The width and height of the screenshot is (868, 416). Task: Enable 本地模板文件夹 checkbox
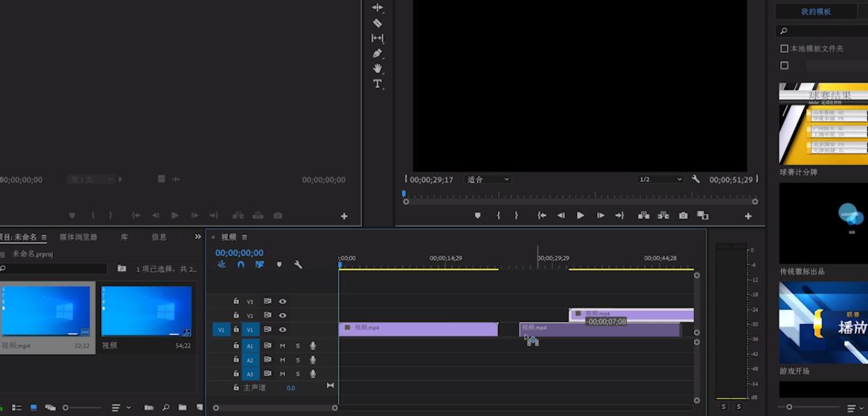pyautogui.click(x=784, y=49)
